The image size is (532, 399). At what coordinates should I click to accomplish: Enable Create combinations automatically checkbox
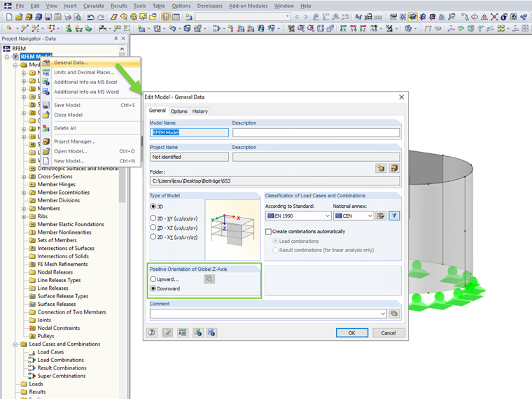tap(268, 232)
